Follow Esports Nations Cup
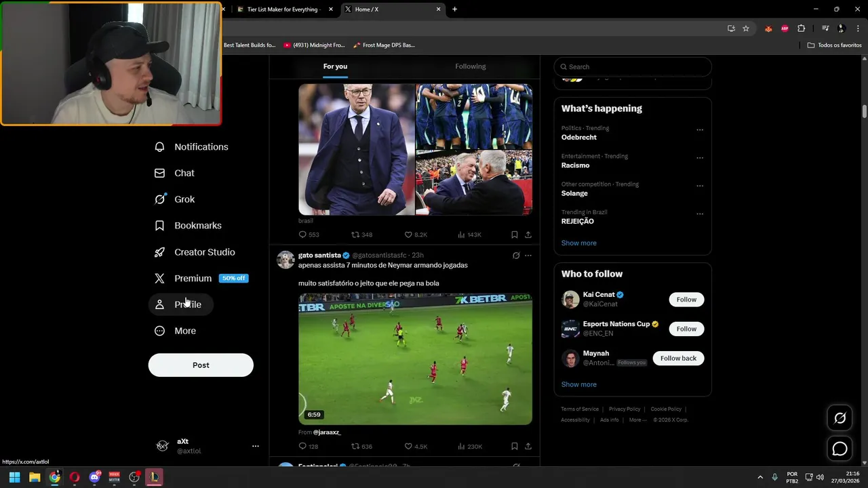 pyautogui.click(x=686, y=329)
